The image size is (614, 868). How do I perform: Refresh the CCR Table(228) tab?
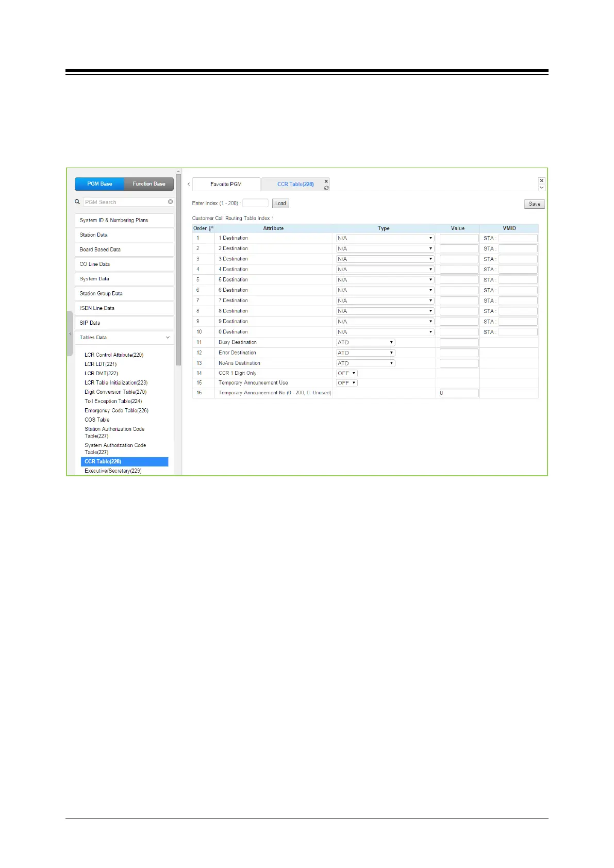[326, 188]
